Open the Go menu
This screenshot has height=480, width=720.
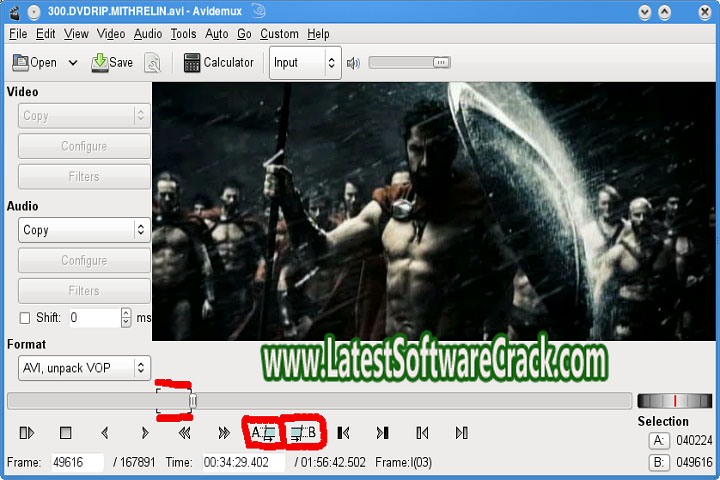(x=244, y=34)
